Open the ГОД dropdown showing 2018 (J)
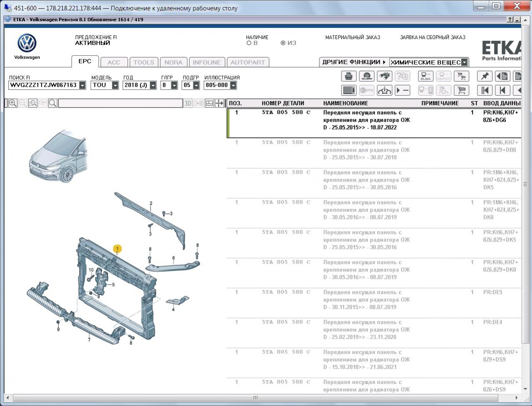This screenshot has width=532, height=406. coord(153,85)
